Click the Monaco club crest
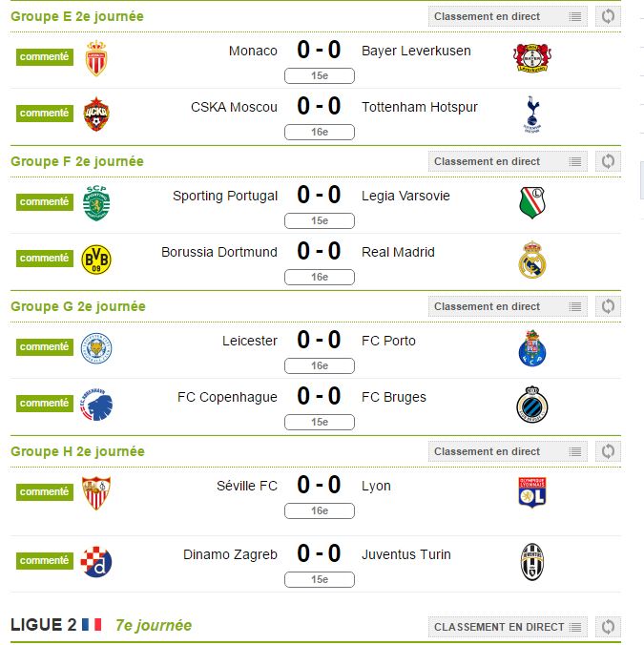This screenshot has height=645, width=644. 95,58
